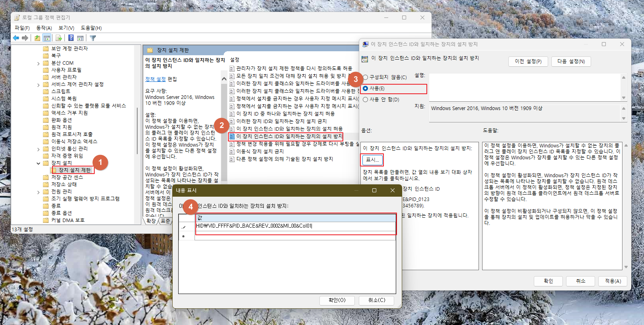
Task: Click the HID\VID_FFFF value input cell
Action: click(x=295, y=226)
